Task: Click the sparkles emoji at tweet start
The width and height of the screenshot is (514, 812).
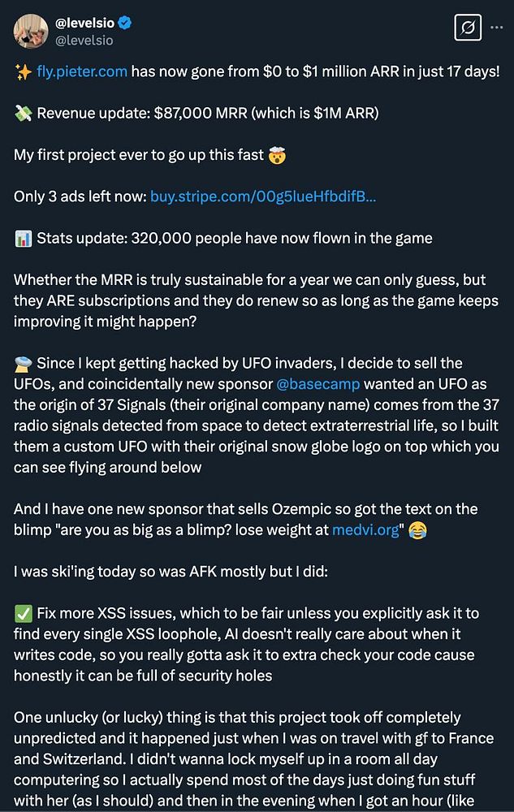Action: coord(23,71)
